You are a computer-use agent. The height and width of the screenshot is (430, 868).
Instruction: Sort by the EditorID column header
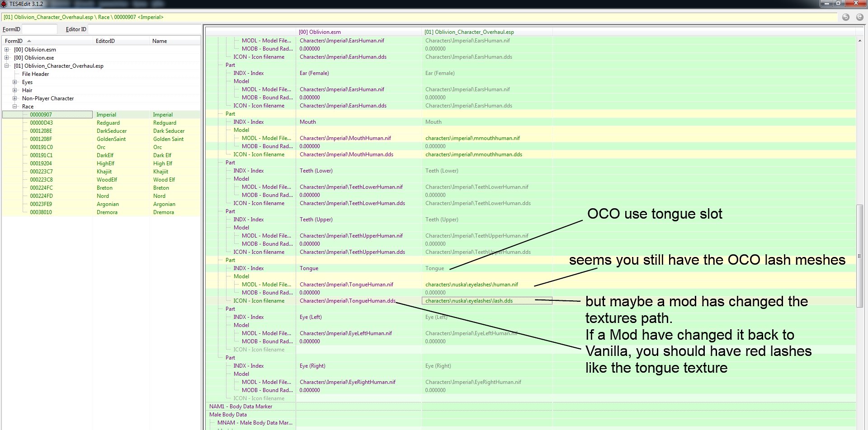point(121,41)
